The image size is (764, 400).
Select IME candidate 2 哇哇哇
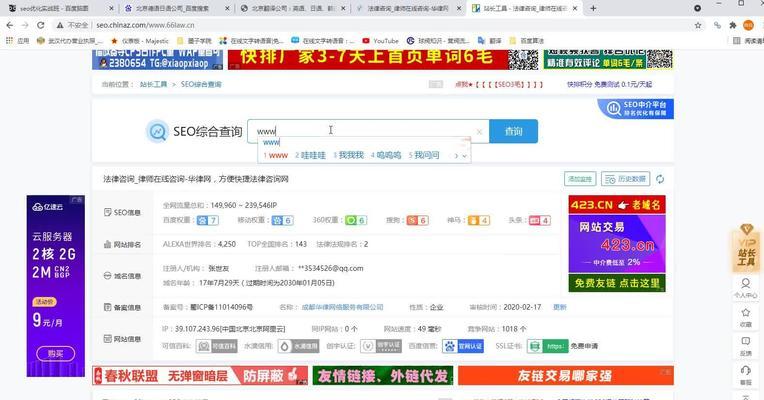pos(310,155)
